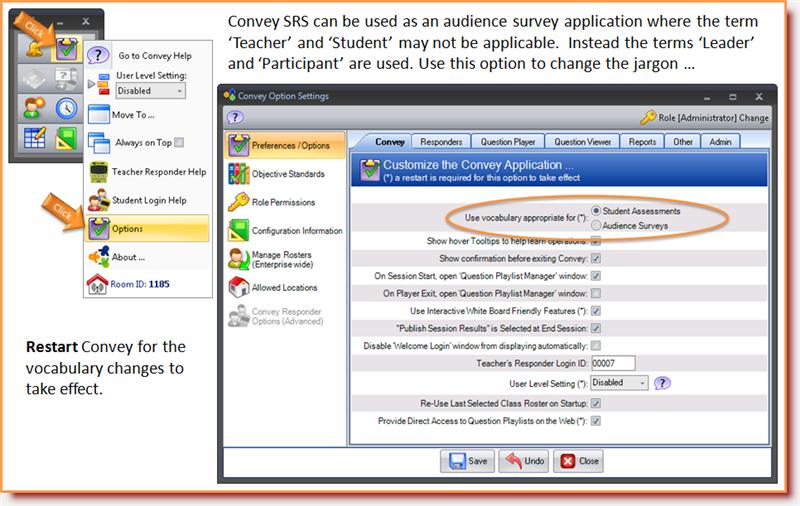Screen dimensions: 800x506
Task: Switch to the Responders tab
Action: point(441,142)
